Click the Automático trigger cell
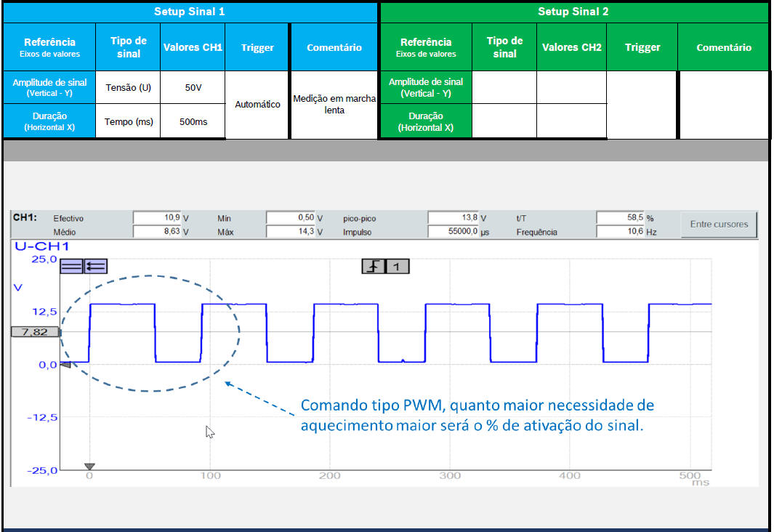The image size is (774, 532). tap(257, 105)
